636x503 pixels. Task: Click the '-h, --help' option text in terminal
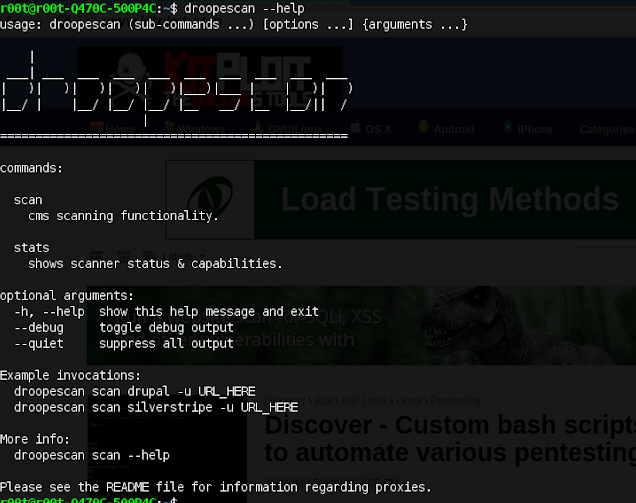(49, 312)
